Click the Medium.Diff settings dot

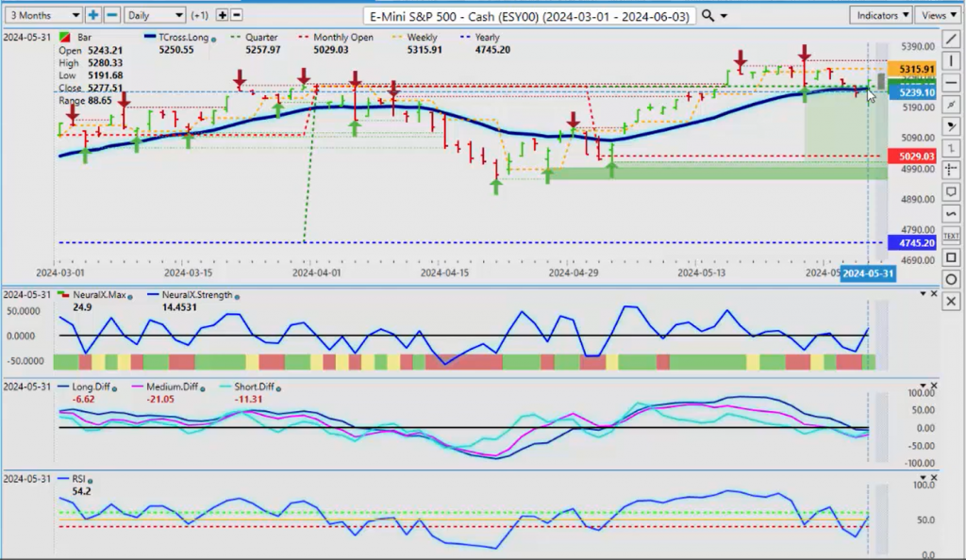203,388
